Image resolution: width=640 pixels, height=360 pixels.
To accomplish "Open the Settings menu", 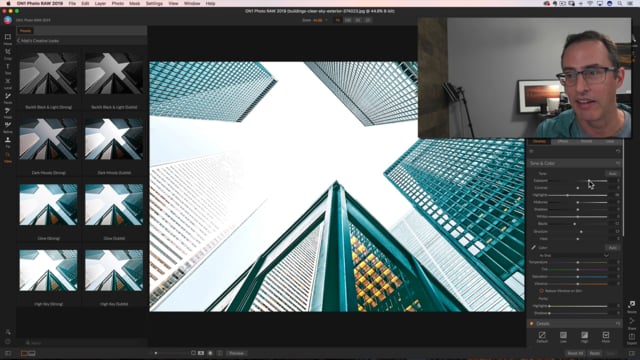I will [154, 3].
